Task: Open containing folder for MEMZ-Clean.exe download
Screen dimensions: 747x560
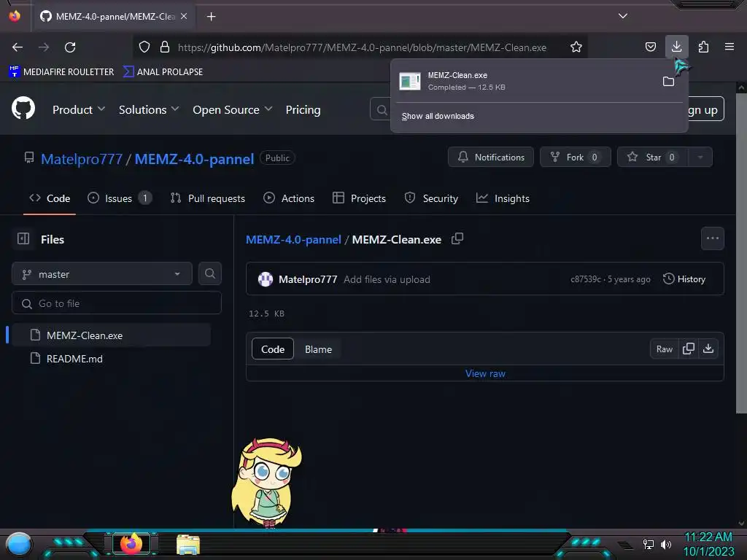Action: 668,82
